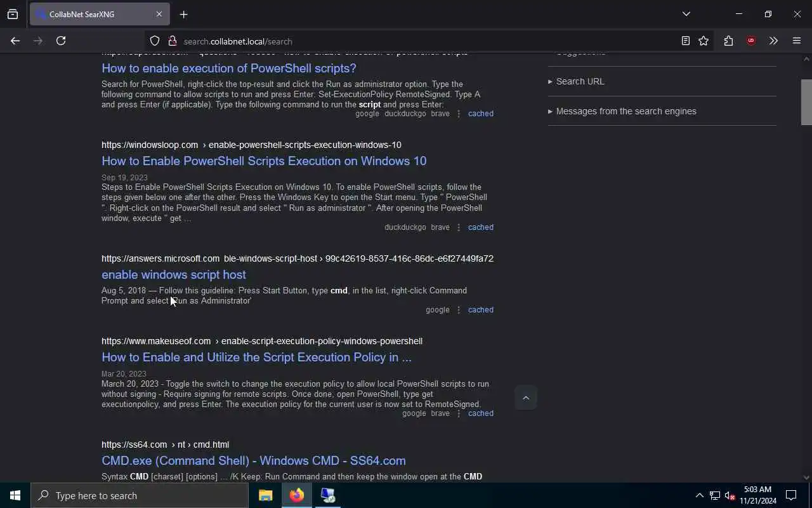Open 'CMD.exe (Command Shell) - Windows CMD - SS64.com' link

click(x=254, y=460)
